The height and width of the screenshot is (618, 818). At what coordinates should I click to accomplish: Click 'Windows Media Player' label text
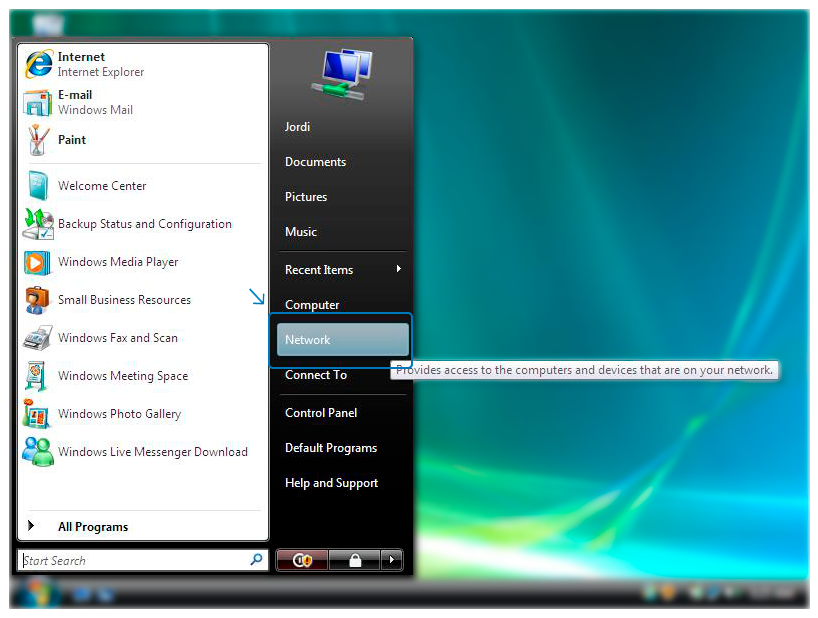[x=118, y=262]
